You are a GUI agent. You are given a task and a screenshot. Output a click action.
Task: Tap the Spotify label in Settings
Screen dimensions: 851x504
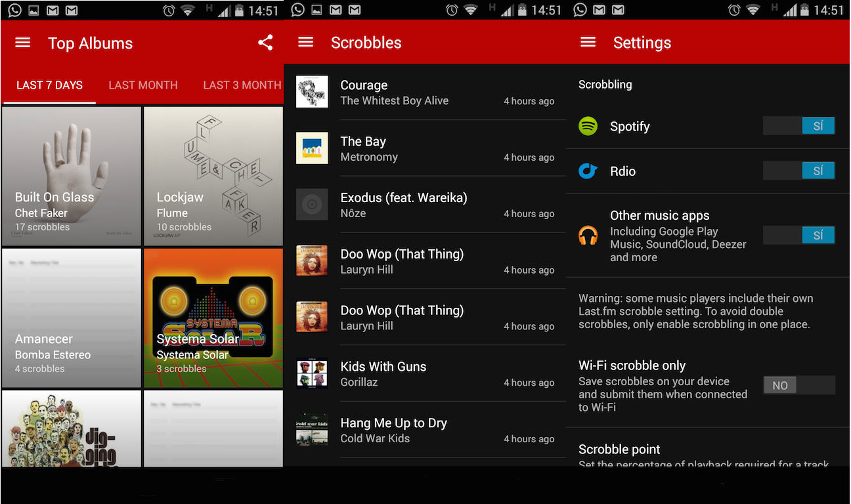point(630,127)
